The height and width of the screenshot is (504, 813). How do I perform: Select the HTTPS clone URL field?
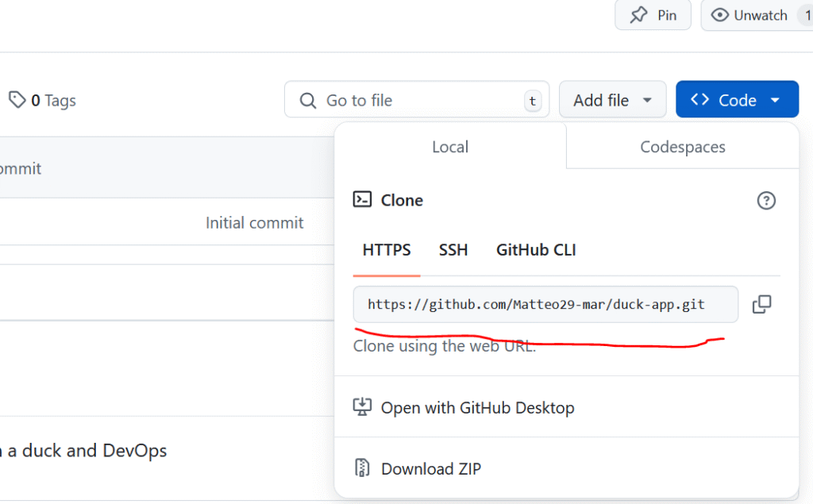click(545, 304)
